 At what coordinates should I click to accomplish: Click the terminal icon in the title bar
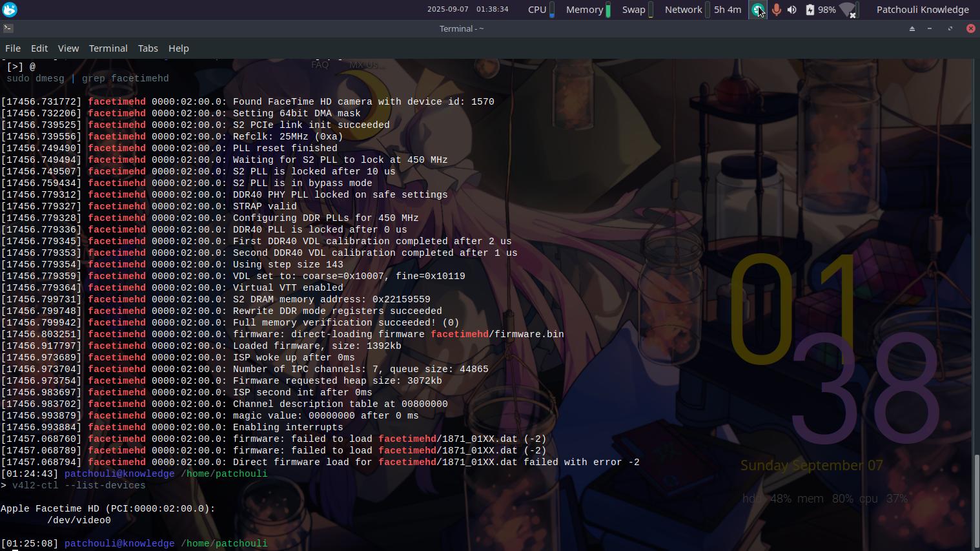point(8,28)
